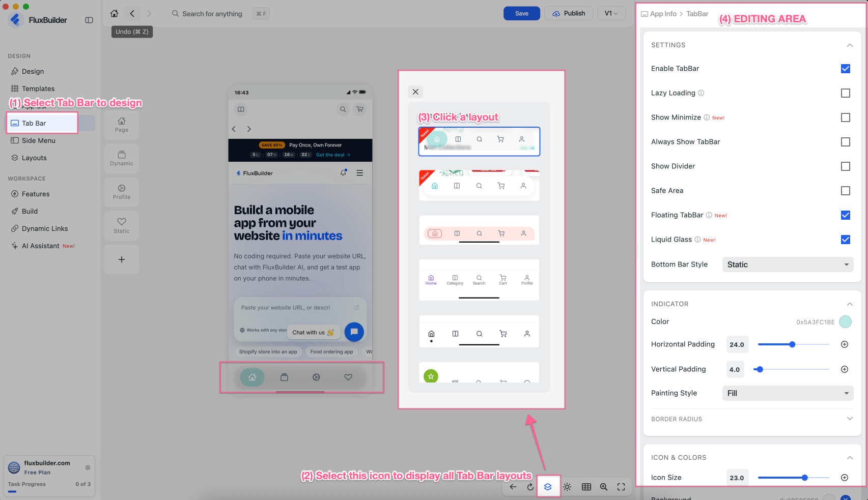Screen dimensions: 868x500
Task: Tap the notification bell in phone preview
Action: tap(344, 173)
